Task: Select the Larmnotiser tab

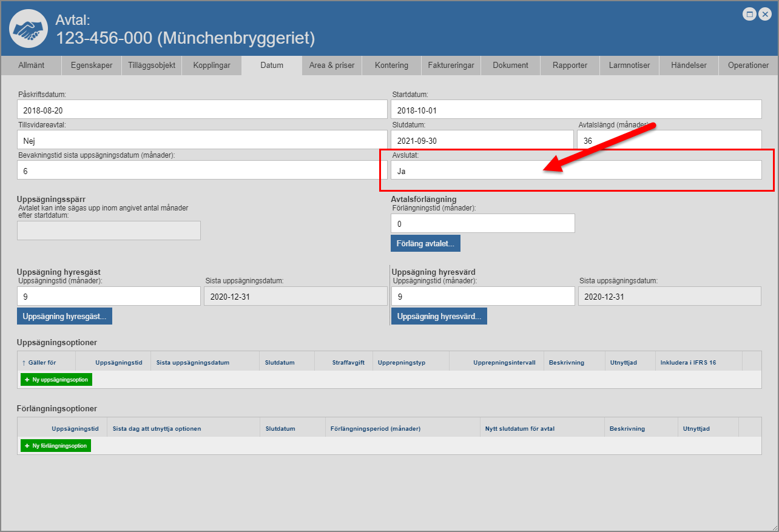Action: point(629,66)
